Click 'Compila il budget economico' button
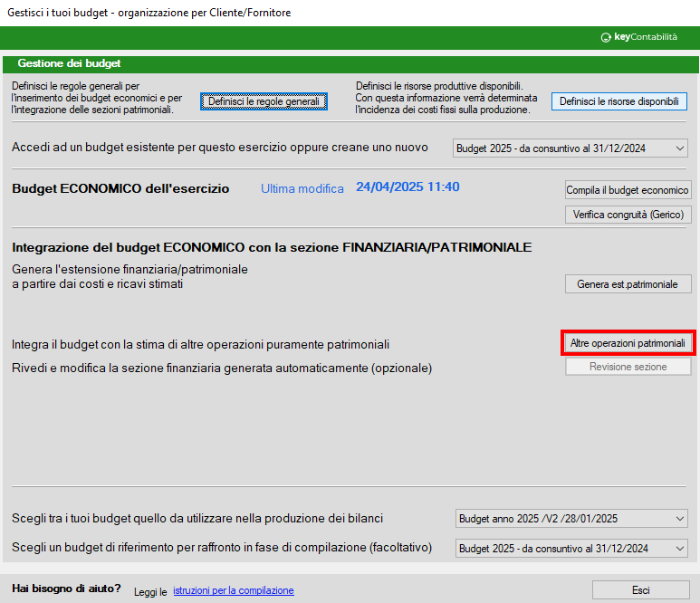700x603 pixels. pyautogui.click(x=628, y=190)
